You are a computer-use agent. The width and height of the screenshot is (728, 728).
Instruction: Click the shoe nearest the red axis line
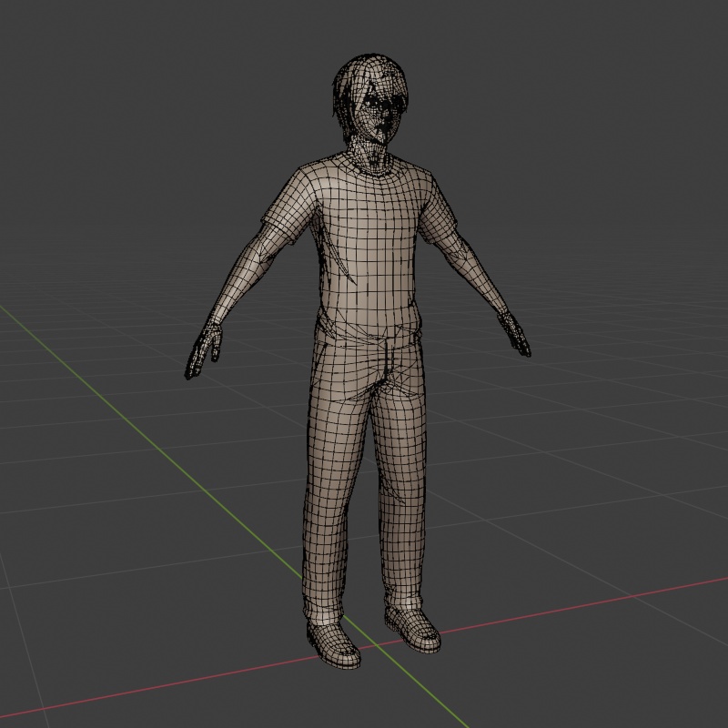tap(413, 629)
